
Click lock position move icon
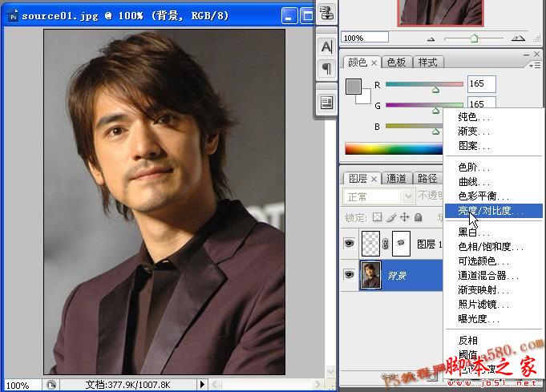click(404, 217)
